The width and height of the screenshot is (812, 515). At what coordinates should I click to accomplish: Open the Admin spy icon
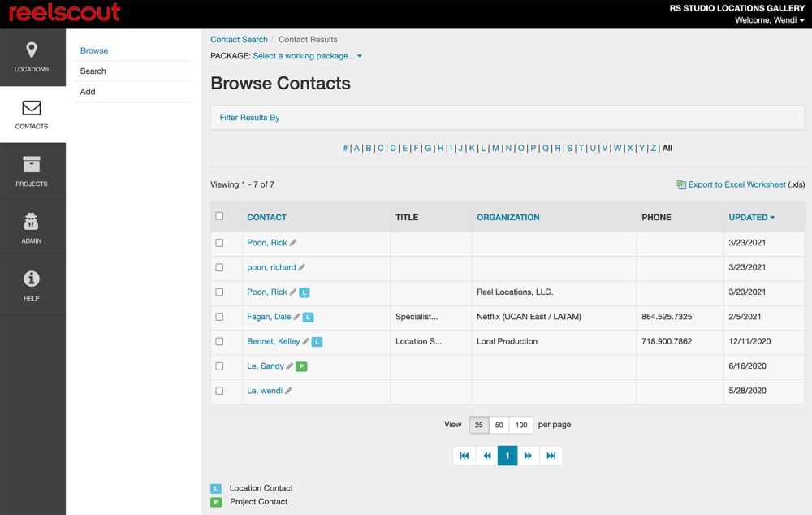(32, 221)
